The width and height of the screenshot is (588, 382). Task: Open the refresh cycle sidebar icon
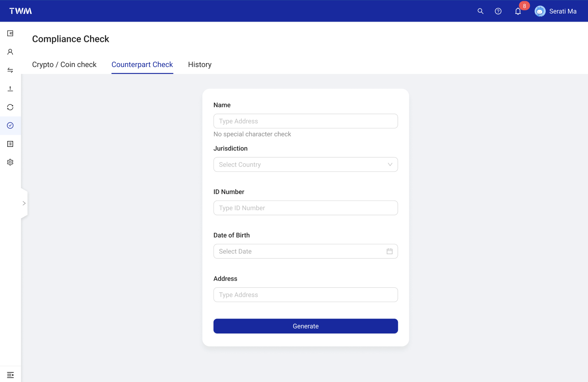(x=10, y=107)
